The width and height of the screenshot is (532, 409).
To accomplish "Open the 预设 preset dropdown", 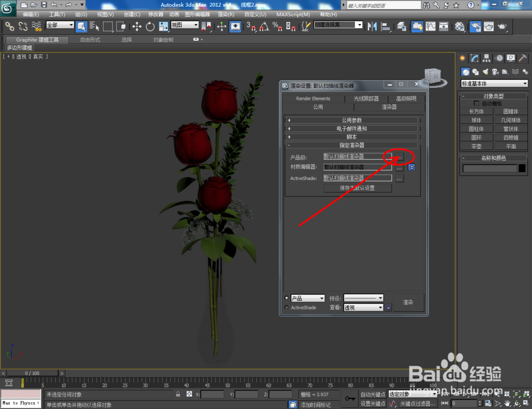I will pyautogui.click(x=363, y=298).
